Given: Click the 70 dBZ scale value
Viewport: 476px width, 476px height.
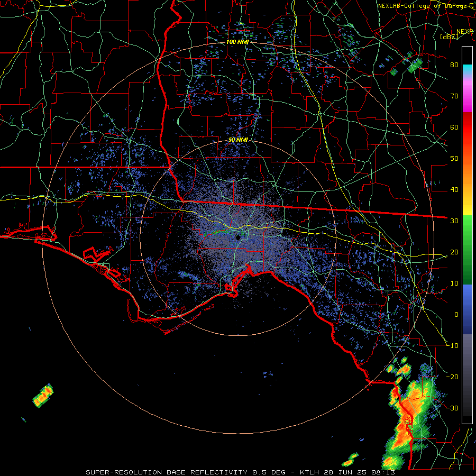Looking at the screenshot, I should pos(454,96).
